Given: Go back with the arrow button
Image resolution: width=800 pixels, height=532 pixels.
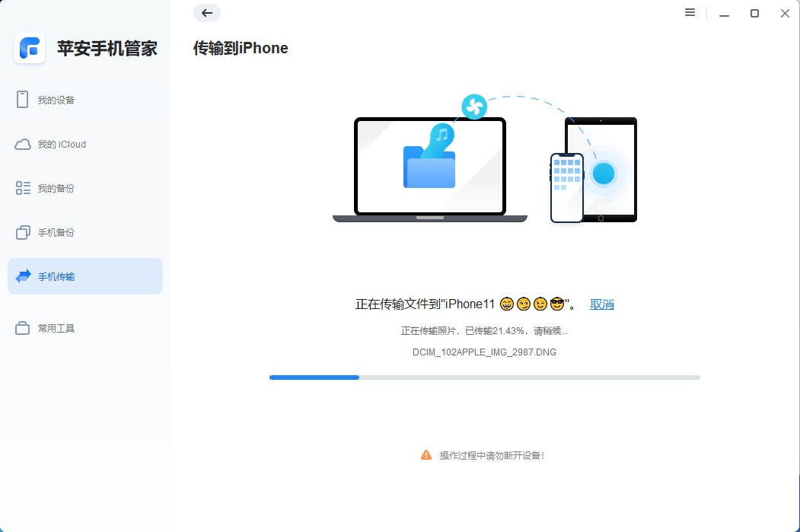Looking at the screenshot, I should [x=206, y=13].
